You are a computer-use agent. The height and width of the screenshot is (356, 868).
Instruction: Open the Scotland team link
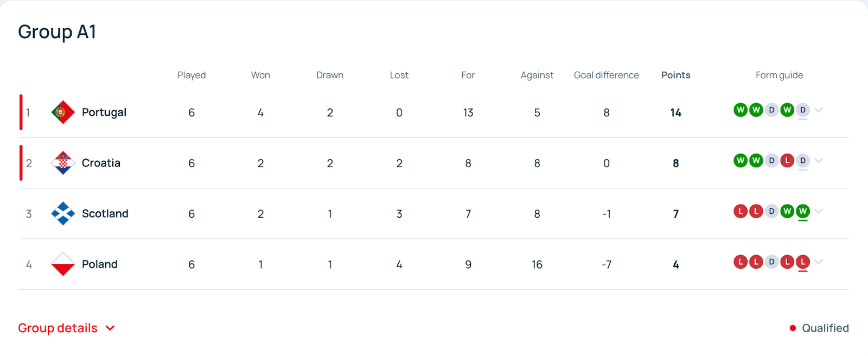click(x=105, y=213)
